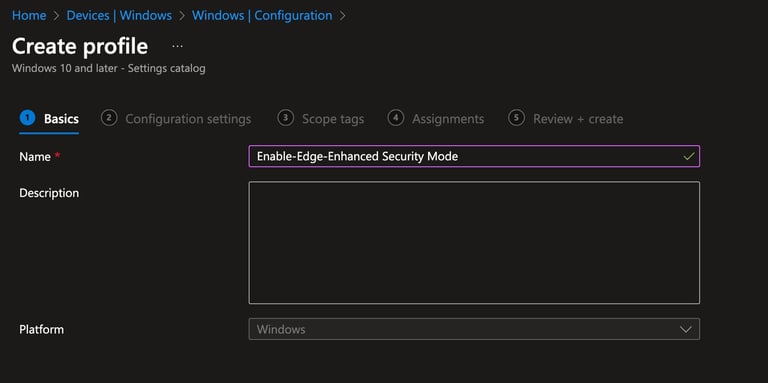Screen dimensions: 768x383
Task: Click step number 3 circle icon
Action: tap(285, 118)
